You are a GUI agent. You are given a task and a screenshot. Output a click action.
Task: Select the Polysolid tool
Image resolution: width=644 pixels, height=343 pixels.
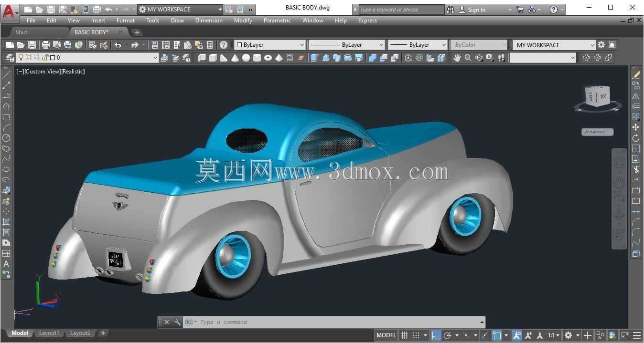point(202,58)
